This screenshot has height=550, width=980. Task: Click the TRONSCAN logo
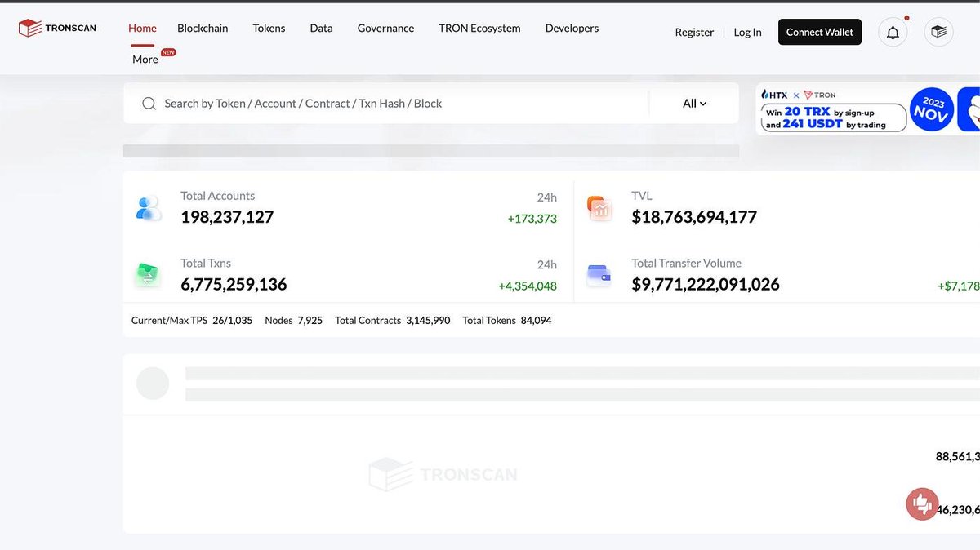(x=57, y=29)
